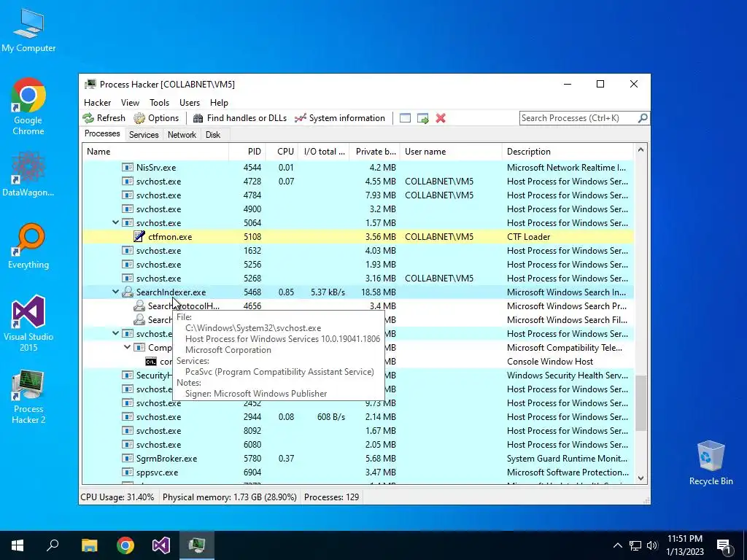Screen dimensions: 747x560
Task: Click the scroll up arrow of process list
Action: pyautogui.click(x=640, y=150)
